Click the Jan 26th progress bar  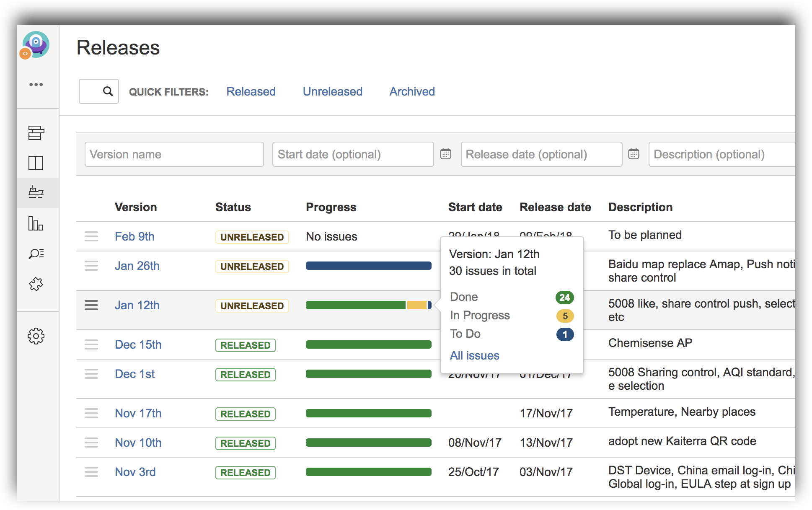click(x=369, y=266)
